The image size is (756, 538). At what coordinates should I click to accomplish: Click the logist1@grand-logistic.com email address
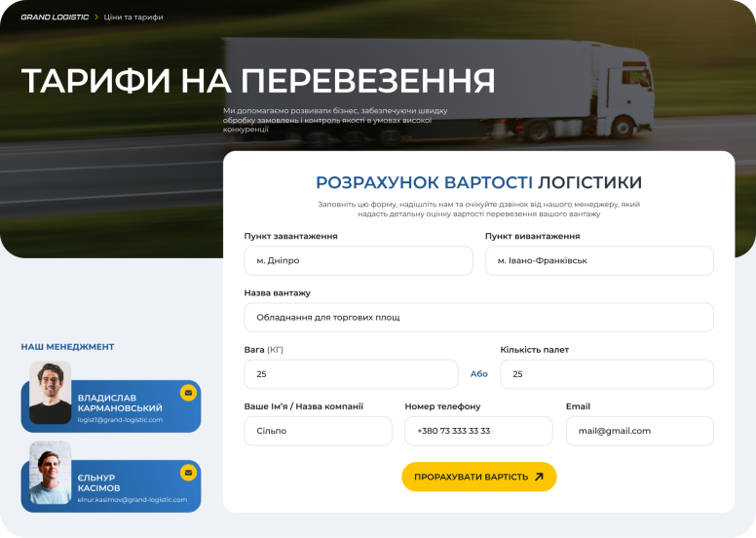pos(120,420)
